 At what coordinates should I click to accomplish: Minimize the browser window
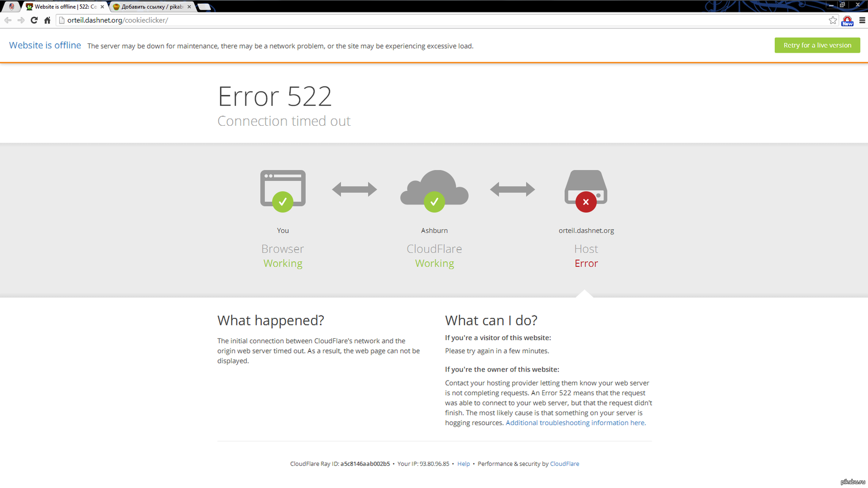[831, 5]
